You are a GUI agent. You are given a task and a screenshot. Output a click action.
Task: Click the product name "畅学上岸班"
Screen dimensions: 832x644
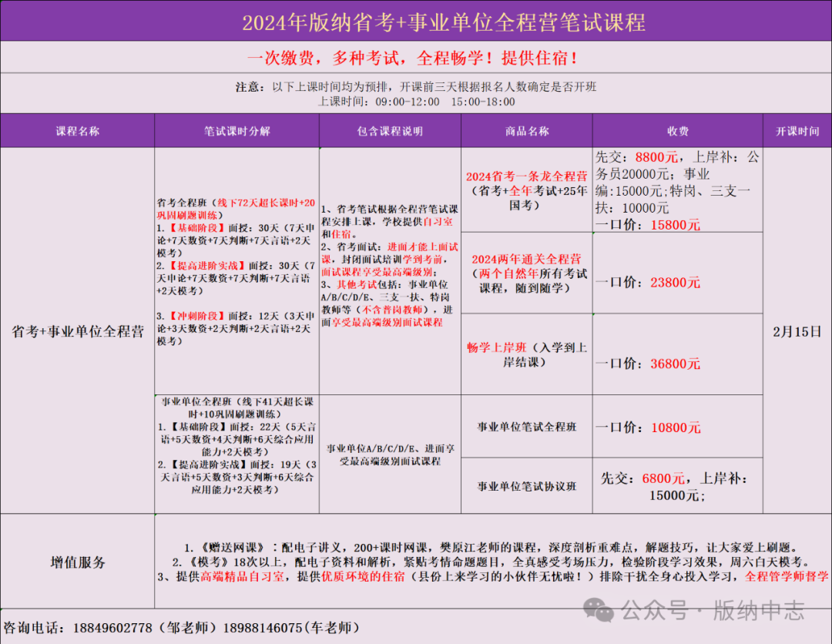click(x=497, y=347)
